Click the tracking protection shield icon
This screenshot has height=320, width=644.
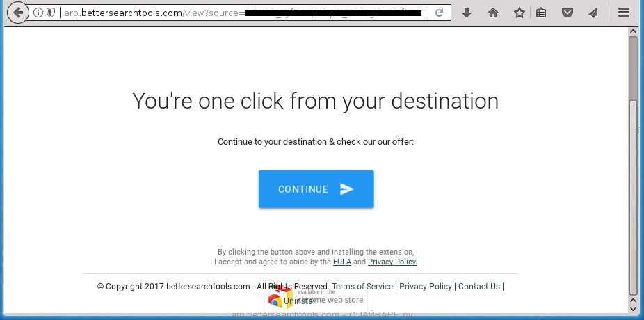tap(51, 13)
